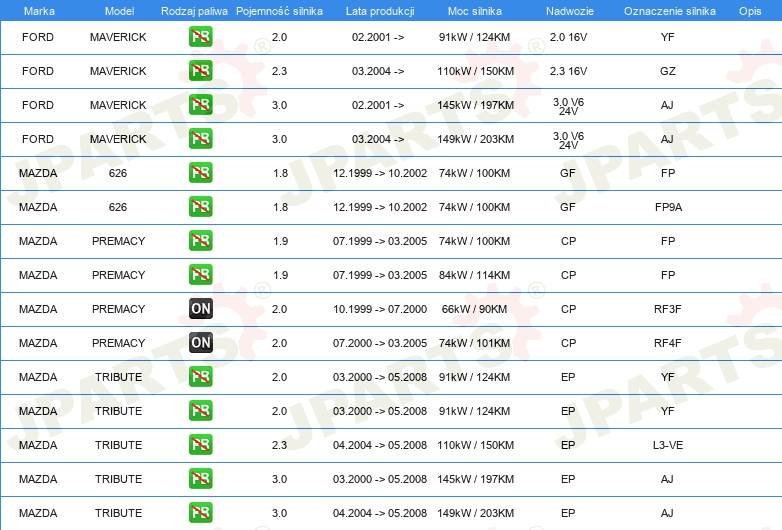782x530 pixels.
Task: Click petrol icon in Premacy 84kW row
Action: pos(200,275)
